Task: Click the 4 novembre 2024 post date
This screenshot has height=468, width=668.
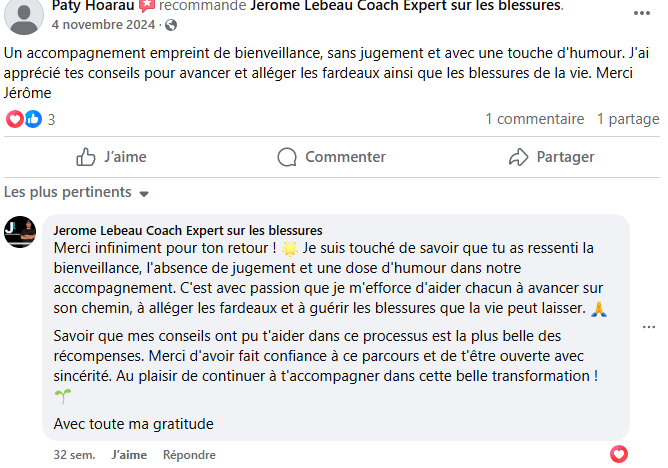Action: pyautogui.click(x=105, y=24)
